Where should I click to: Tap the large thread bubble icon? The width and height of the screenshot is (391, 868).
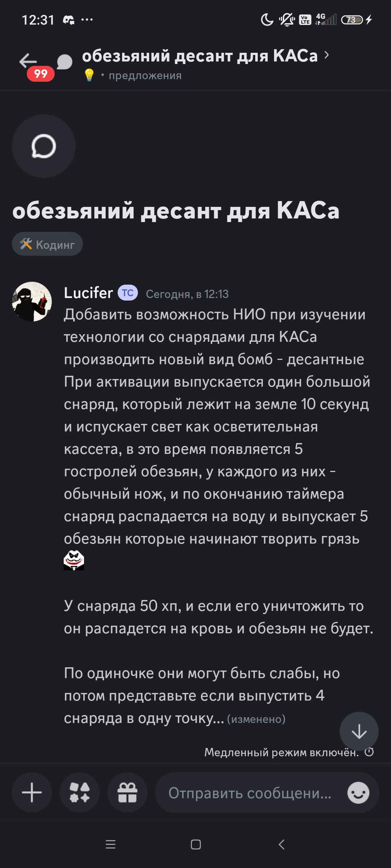pyautogui.click(x=44, y=146)
